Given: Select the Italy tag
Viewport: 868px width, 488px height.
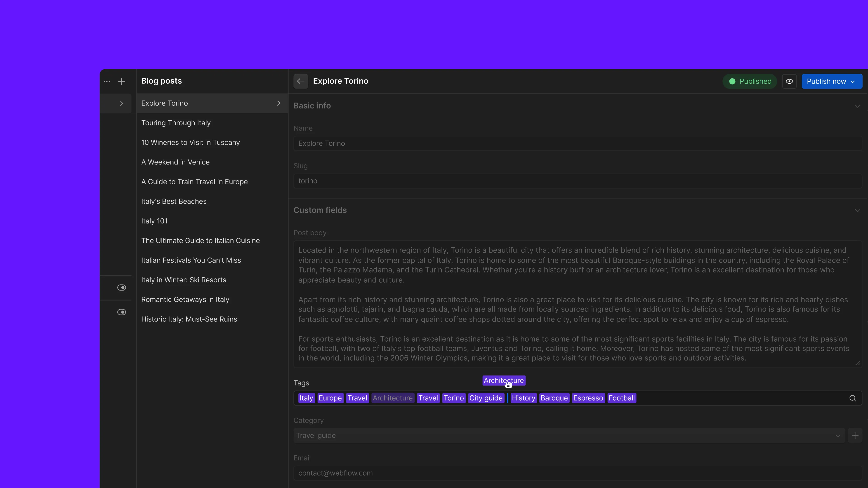Looking at the screenshot, I should click(306, 398).
